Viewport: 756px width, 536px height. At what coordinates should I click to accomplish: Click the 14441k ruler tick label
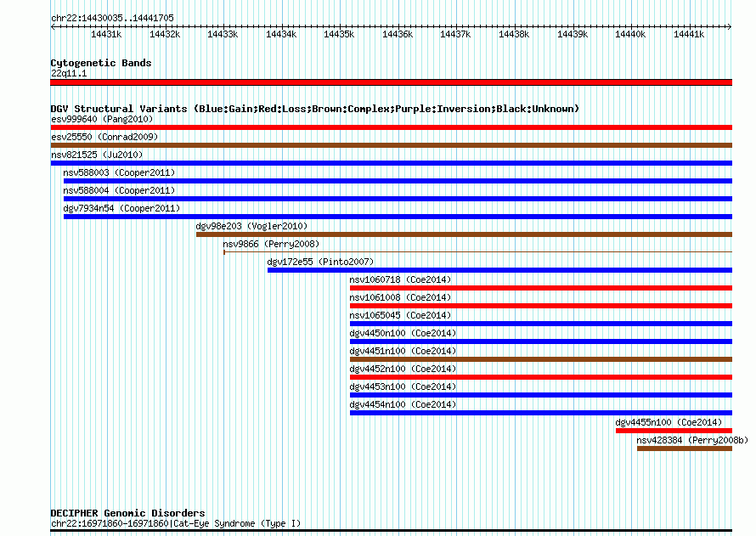pos(689,34)
